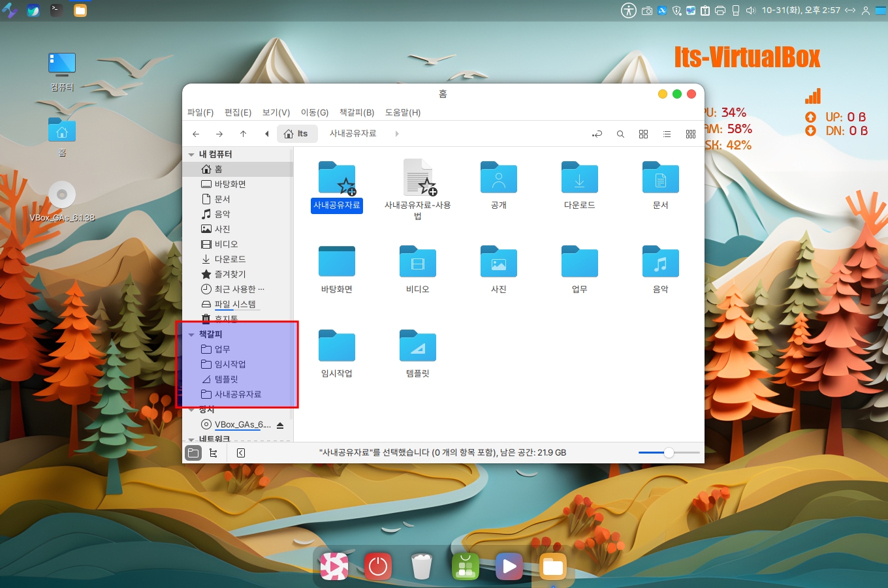Adjust the icon zoom slider
The height and width of the screenshot is (588, 888).
(x=669, y=453)
